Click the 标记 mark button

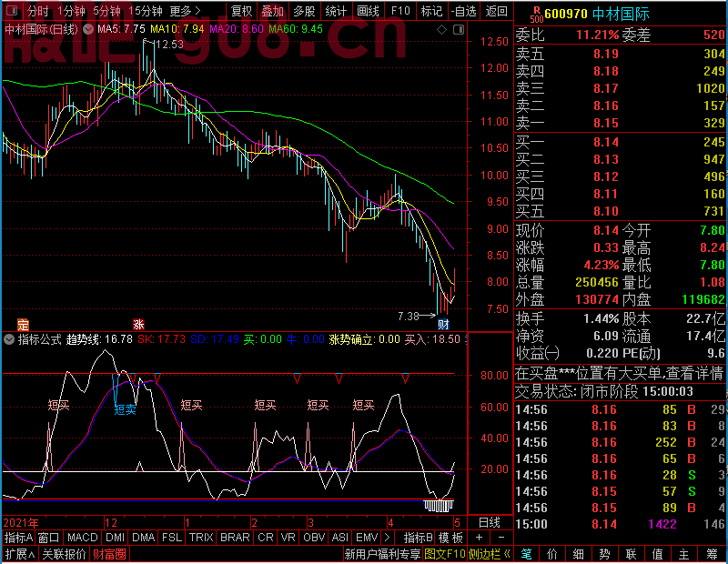431,11
